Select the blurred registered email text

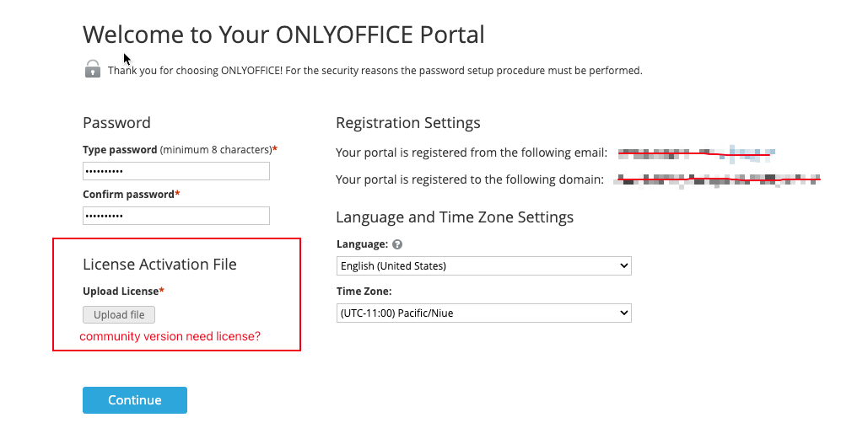click(x=697, y=153)
